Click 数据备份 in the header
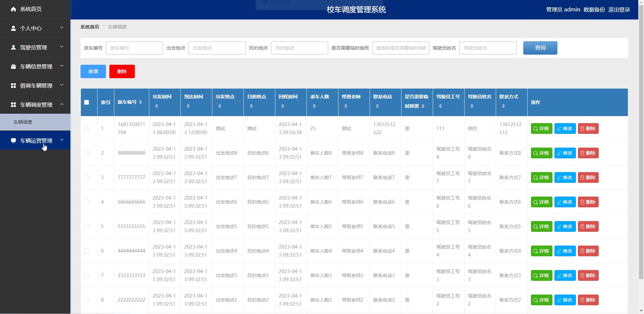The image size is (644, 314). 594,10
